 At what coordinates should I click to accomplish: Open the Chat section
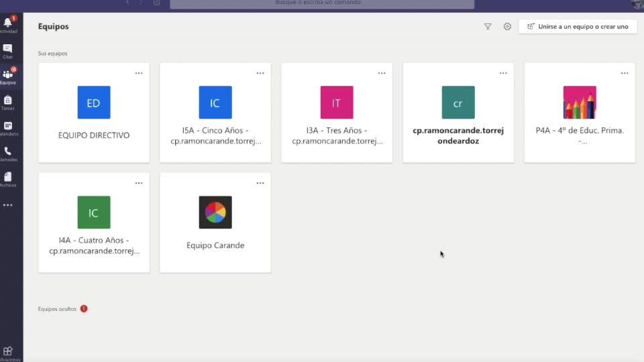[x=8, y=49]
